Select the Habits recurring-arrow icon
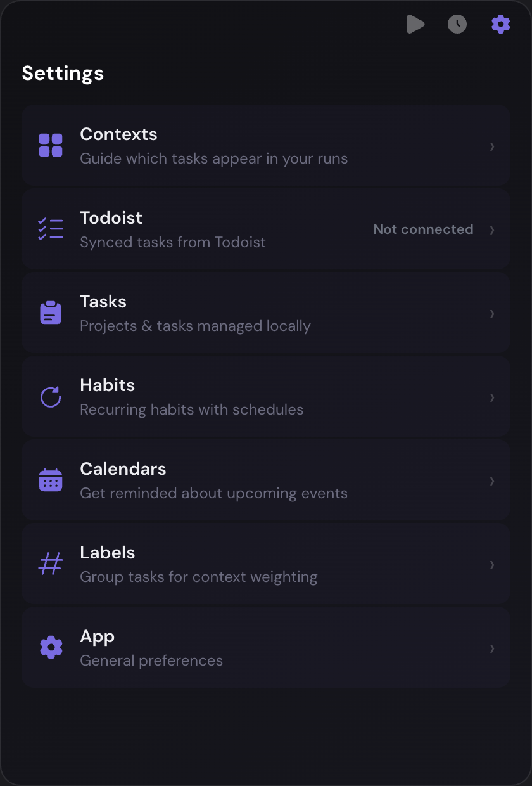 click(x=51, y=397)
